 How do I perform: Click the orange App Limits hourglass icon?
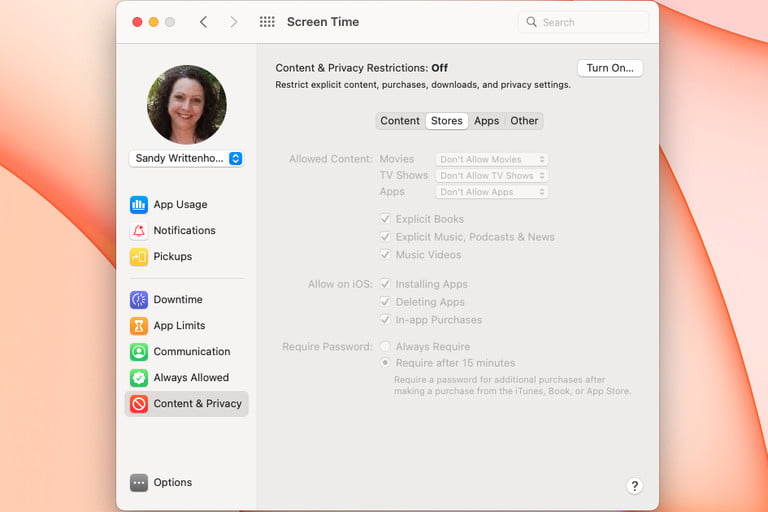click(x=139, y=325)
